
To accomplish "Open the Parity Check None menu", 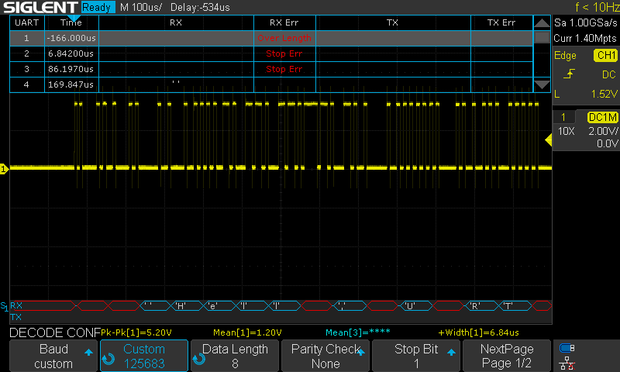I will [325, 356].
